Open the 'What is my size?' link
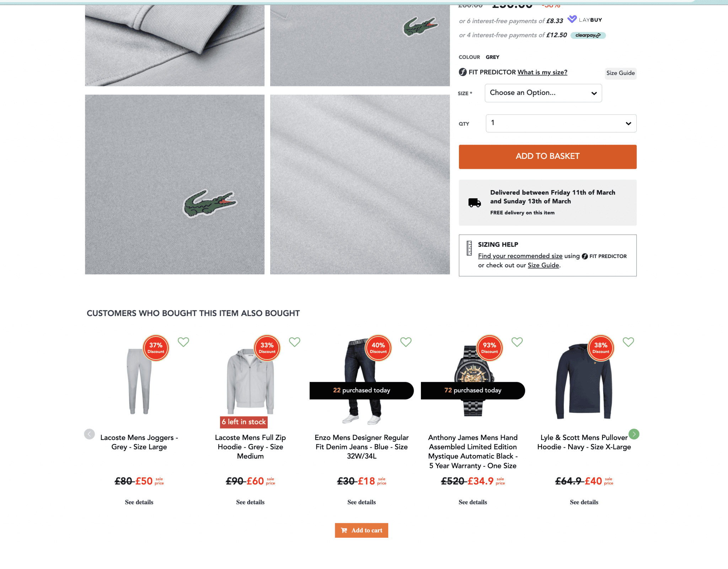 coord(542,72)
